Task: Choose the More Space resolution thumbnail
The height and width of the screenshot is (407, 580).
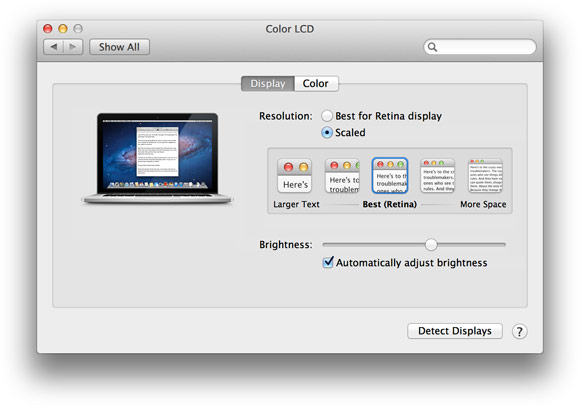Action: click(x=485, y=176)
